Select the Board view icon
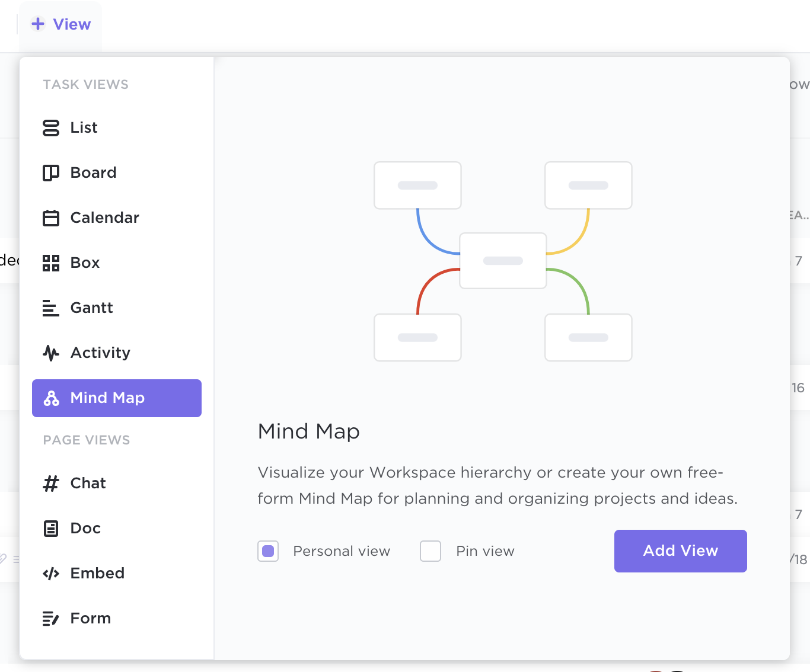Screen dimensions: 810x672 51,173
